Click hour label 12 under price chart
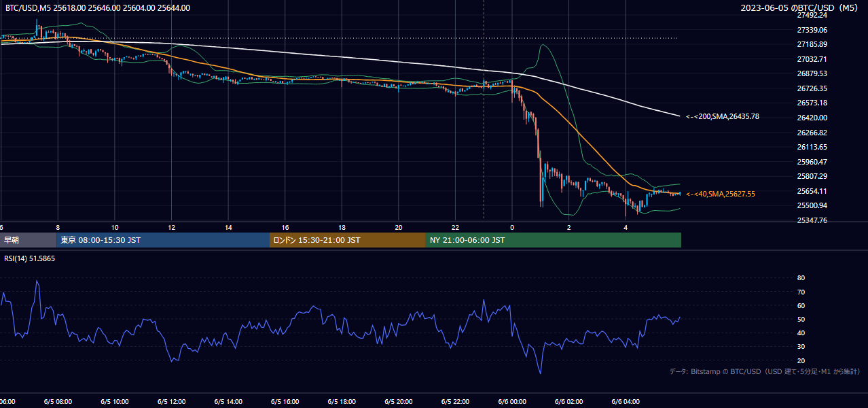 (x=171, y=227)
